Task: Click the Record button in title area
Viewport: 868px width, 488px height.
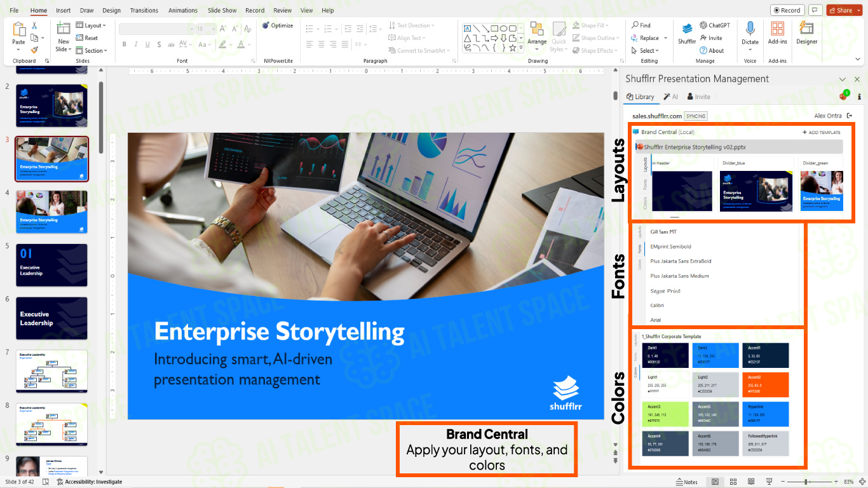Action: pyautogui.click(x=787, y=10)
